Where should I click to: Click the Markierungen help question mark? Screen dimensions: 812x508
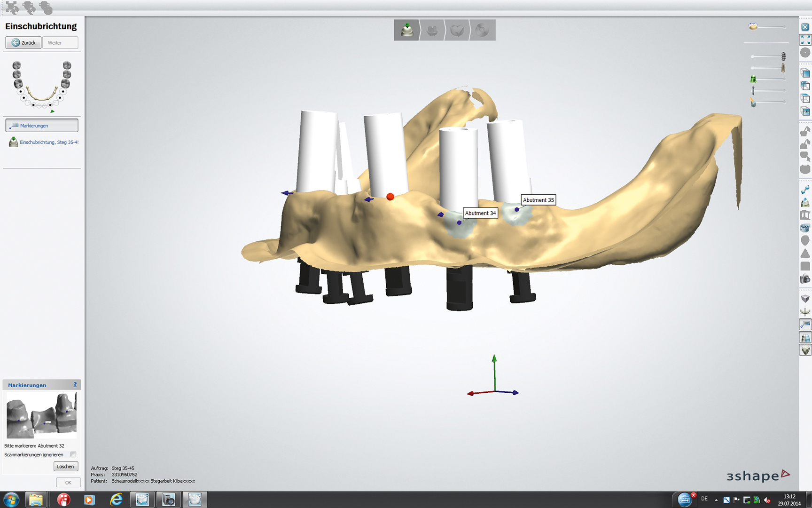click(x=75, y=385)
